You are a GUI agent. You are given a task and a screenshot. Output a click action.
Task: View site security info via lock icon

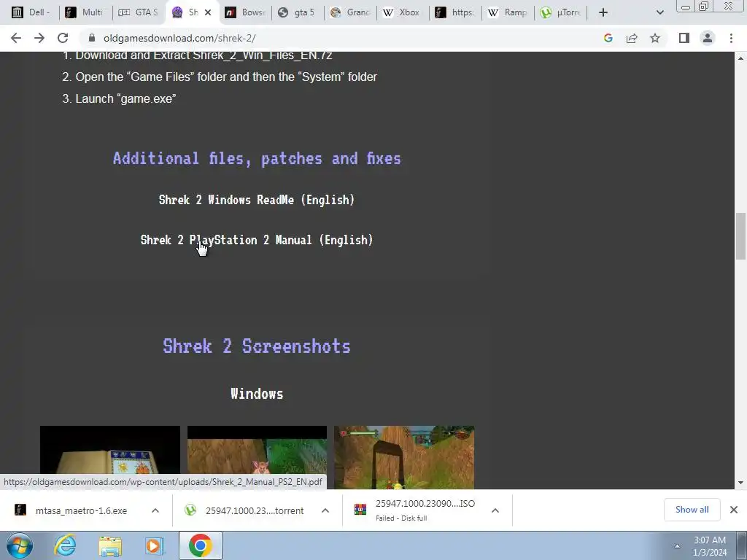pos(92,38)
